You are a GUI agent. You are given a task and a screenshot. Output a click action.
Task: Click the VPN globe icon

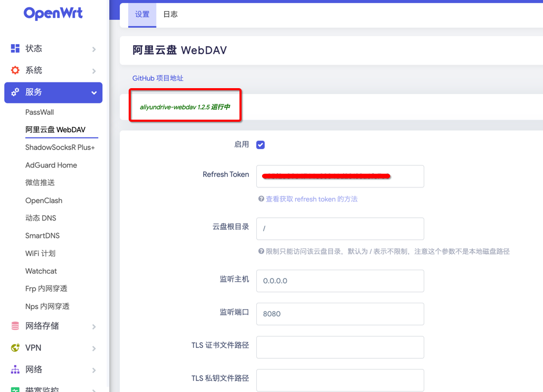coord(15,348)
